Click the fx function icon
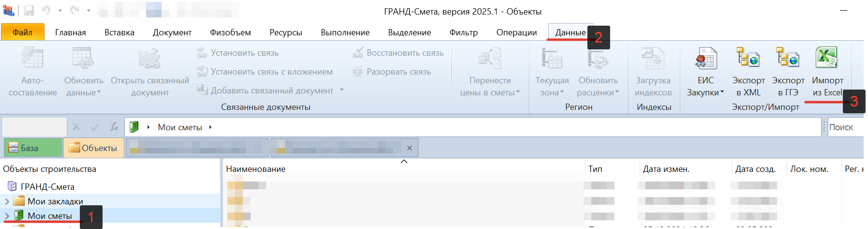868x229 pixels. click(x=114, y=127)
